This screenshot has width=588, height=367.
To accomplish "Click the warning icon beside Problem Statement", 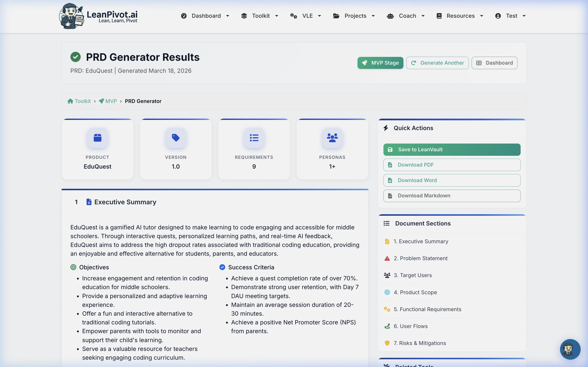I will 387,258.
